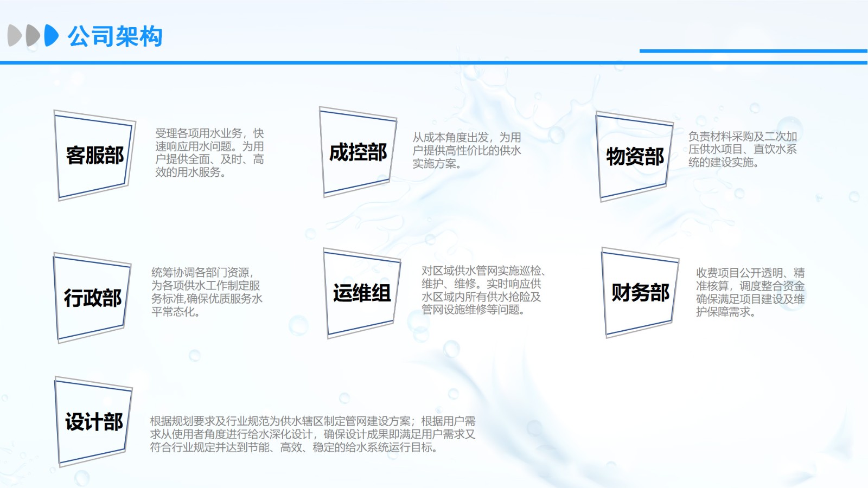
Task: Select the 成控部 department box
Action: pyautogui.click(x=358, y=152)
